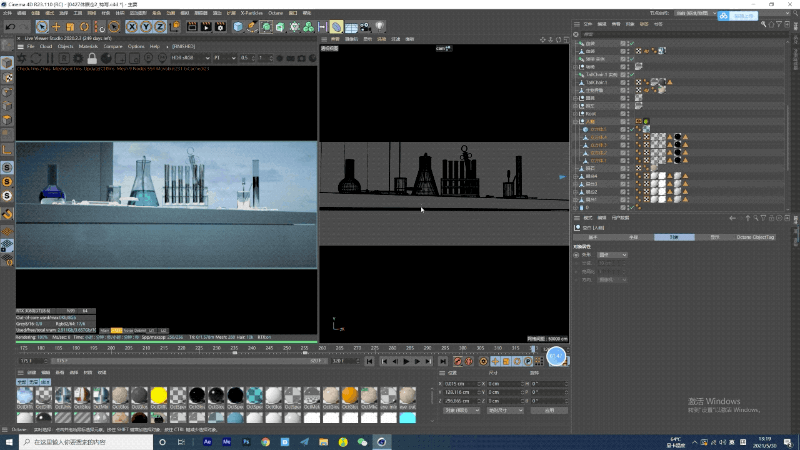Add a Cube primitive object
This screenshot has width=800, height=450.
click(238, 27)
